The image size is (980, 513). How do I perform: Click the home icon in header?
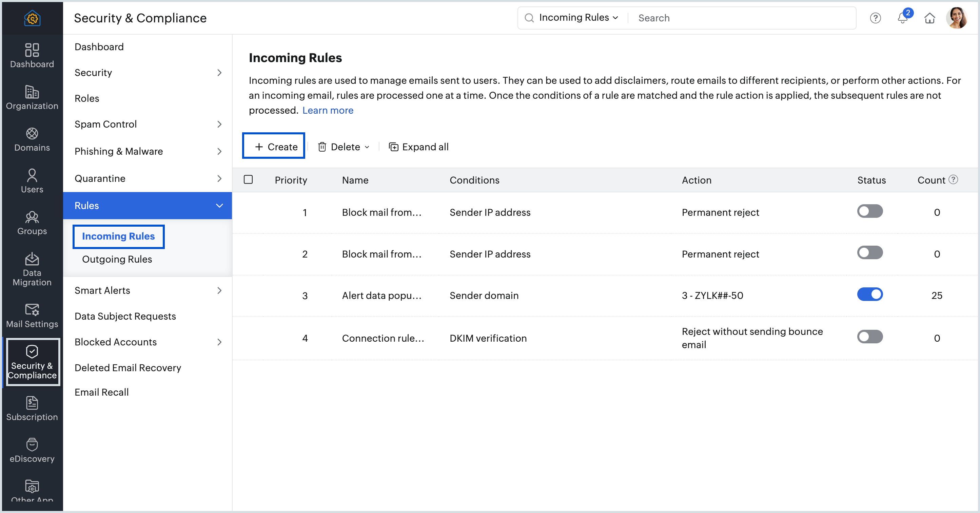click(x=929, y=18)
